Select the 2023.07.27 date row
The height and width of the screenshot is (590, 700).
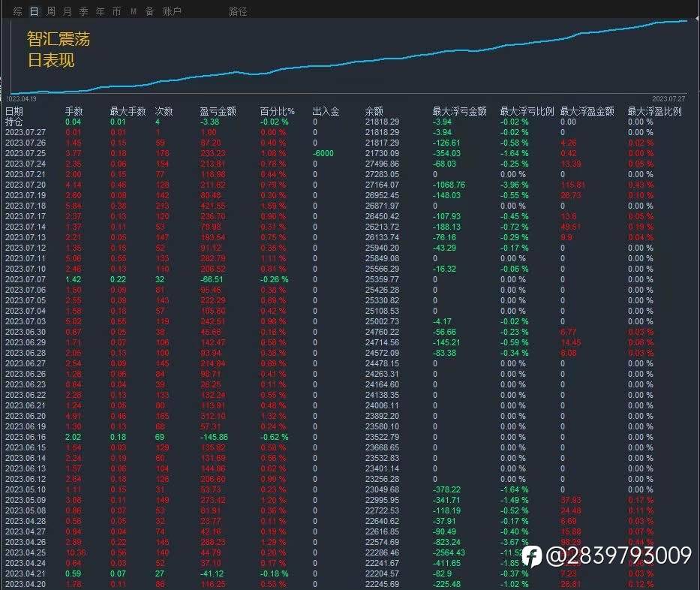point(26,132)
